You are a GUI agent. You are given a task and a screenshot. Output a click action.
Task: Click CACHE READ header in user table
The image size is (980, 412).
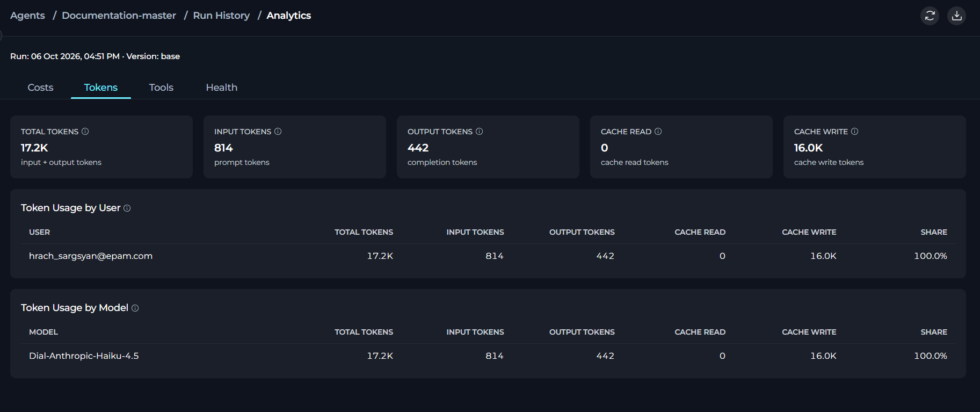coord(700,232)
